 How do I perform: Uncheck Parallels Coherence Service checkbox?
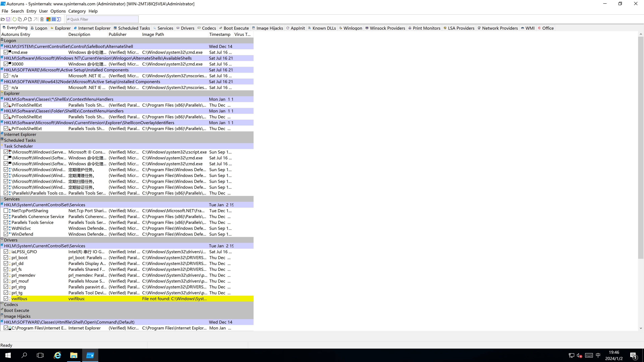[6, 216]
